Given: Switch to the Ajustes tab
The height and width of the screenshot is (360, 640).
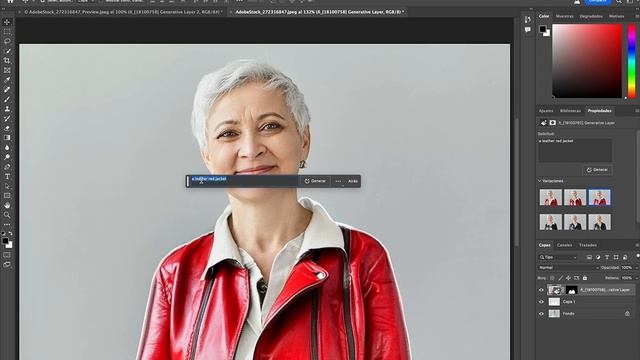Looking at the screenshot, I should (546, 111).
